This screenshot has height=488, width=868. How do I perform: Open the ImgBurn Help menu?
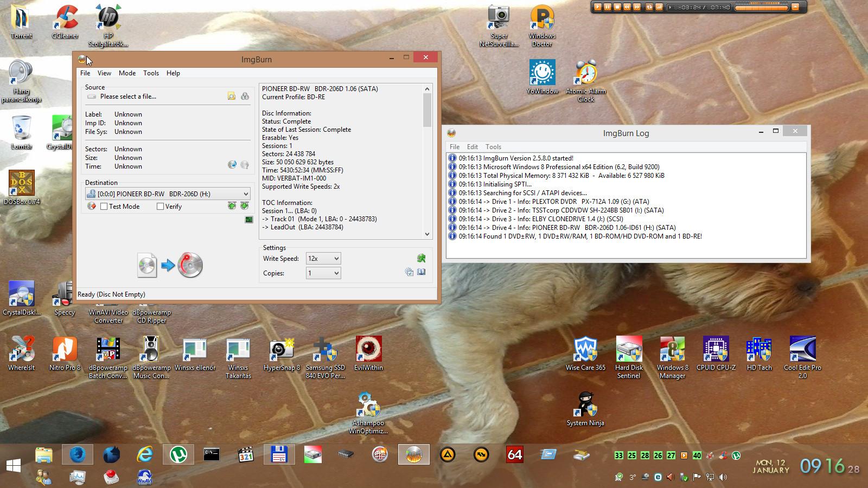pyautogui.click(x=173, y=73)
